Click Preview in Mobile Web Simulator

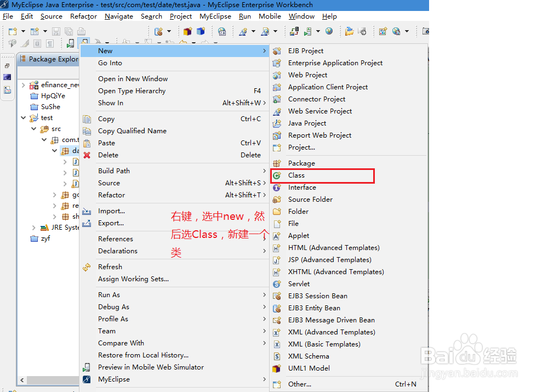(175, 367)
